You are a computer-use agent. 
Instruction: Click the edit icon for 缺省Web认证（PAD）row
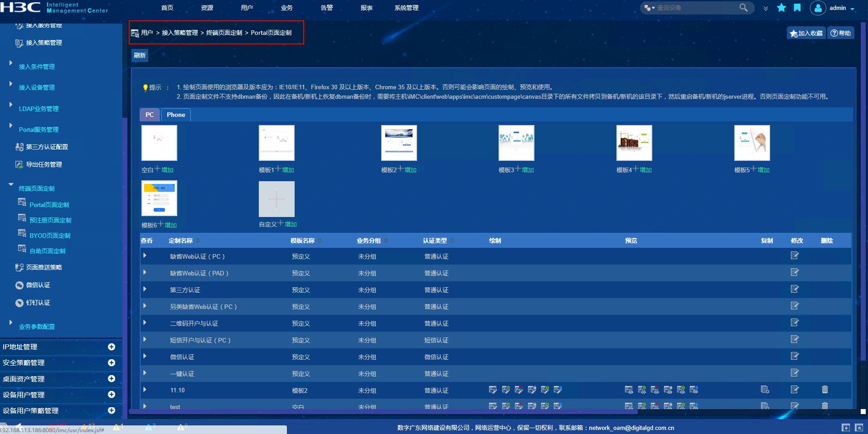tap(795, 272)
